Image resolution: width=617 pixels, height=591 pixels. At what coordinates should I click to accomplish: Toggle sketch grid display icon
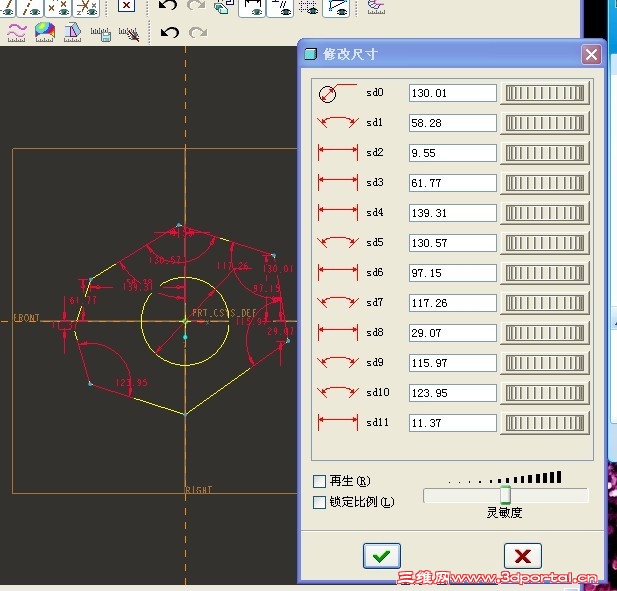click(308, 7)
